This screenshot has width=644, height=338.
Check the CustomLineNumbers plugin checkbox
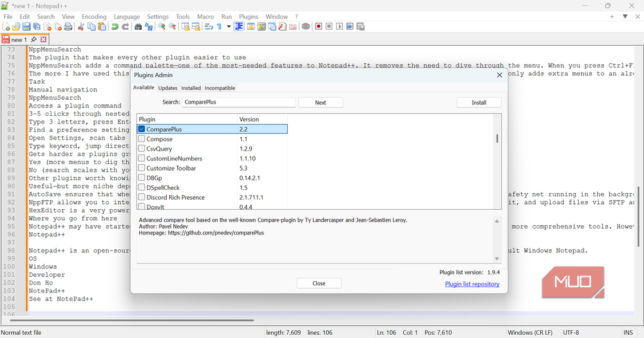pos(142,158)
